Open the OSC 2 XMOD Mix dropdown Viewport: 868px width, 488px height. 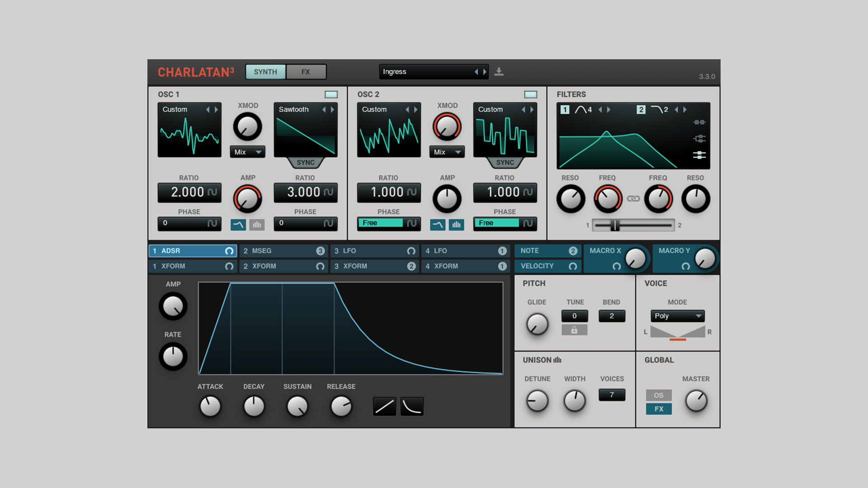pyautogui.click(x=447, y=152)
